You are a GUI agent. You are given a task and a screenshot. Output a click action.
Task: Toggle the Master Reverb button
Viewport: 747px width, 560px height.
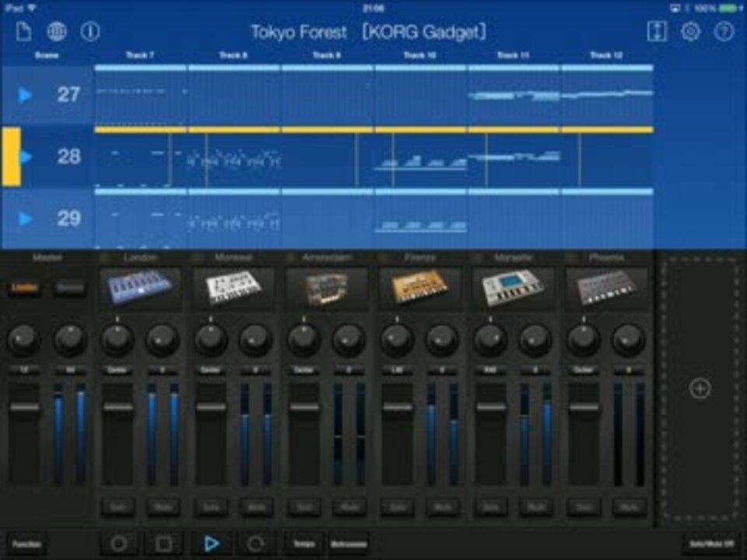(70, 288)
